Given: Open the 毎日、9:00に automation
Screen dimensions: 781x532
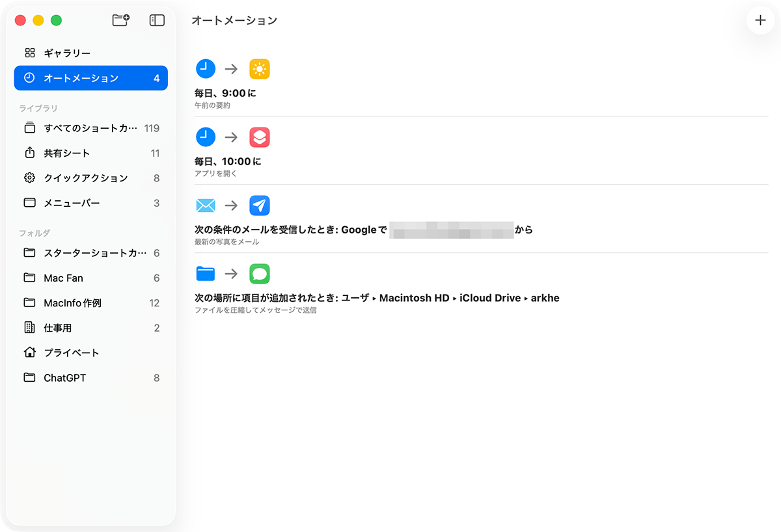Looking at the screenshot, I should (x=225, y=94).
